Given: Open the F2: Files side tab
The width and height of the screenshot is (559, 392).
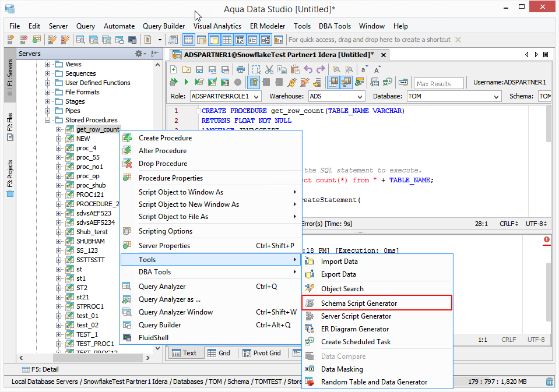Looking at the screenshot, I should click(10, 127).
